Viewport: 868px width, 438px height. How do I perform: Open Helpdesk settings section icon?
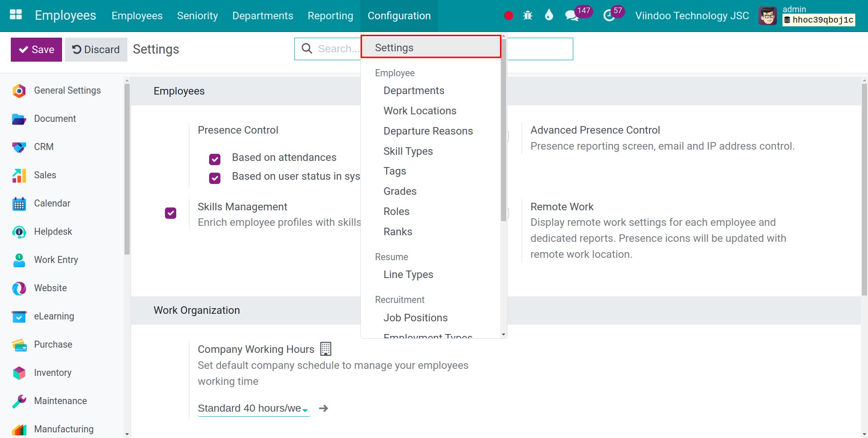tap(19, 232)
